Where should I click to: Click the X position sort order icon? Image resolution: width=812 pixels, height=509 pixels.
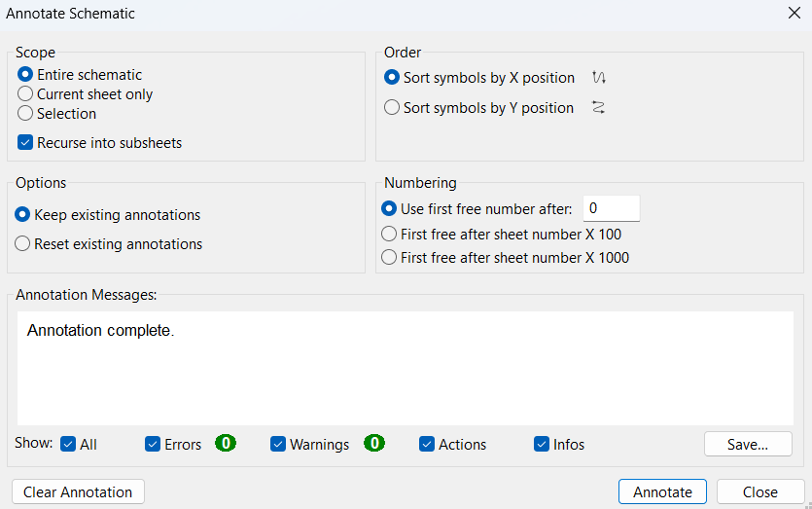click(x=599, y=77)
